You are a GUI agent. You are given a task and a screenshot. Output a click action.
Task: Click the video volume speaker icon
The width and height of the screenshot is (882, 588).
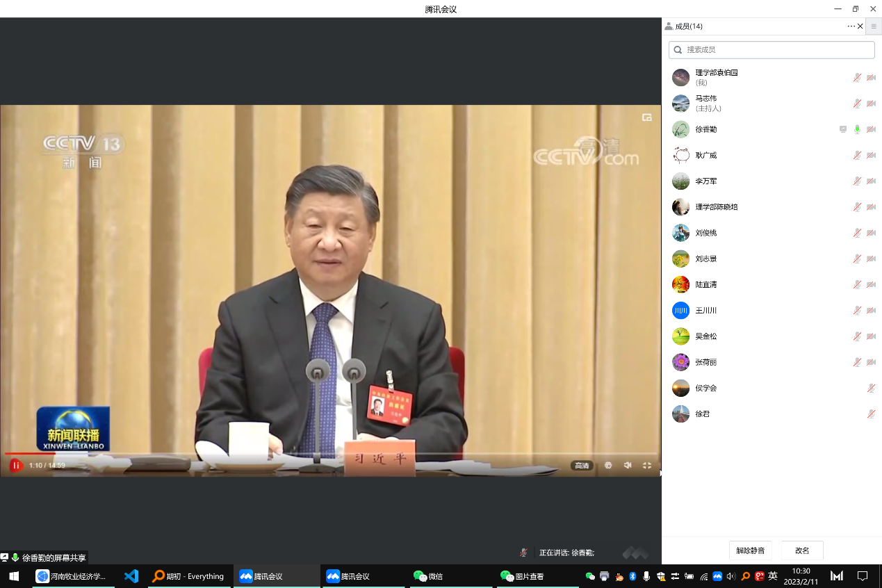coord(628,465)
